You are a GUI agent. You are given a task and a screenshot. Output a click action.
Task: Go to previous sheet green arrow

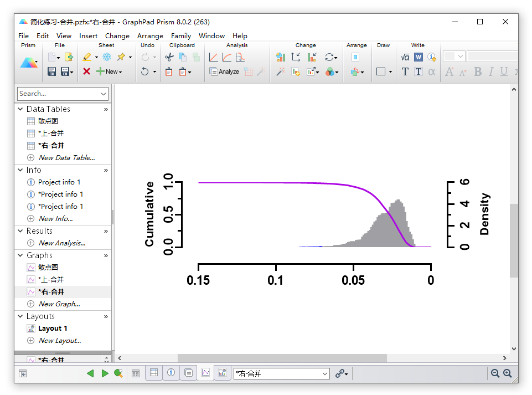coord(90,373)
